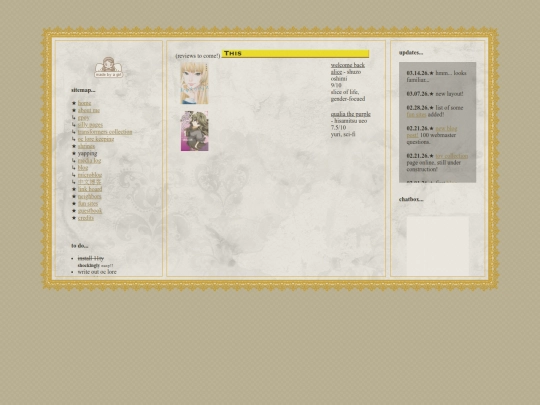Screen dimensions: 540x405
Task: Click the 'to do...' heading
Action: (x=80, y=246)
